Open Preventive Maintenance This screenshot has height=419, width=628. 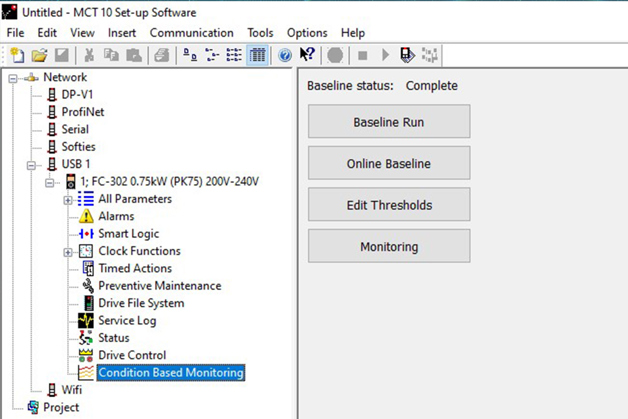point(160,286)
